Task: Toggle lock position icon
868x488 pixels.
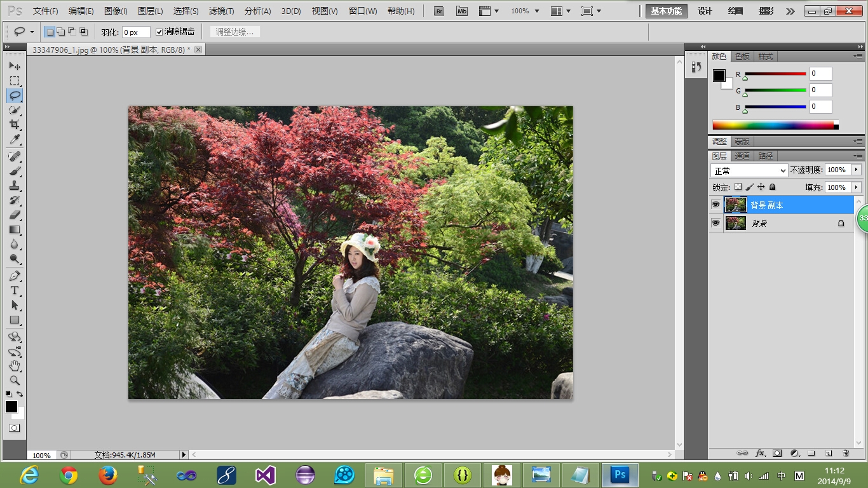Action: coord(761,187)
